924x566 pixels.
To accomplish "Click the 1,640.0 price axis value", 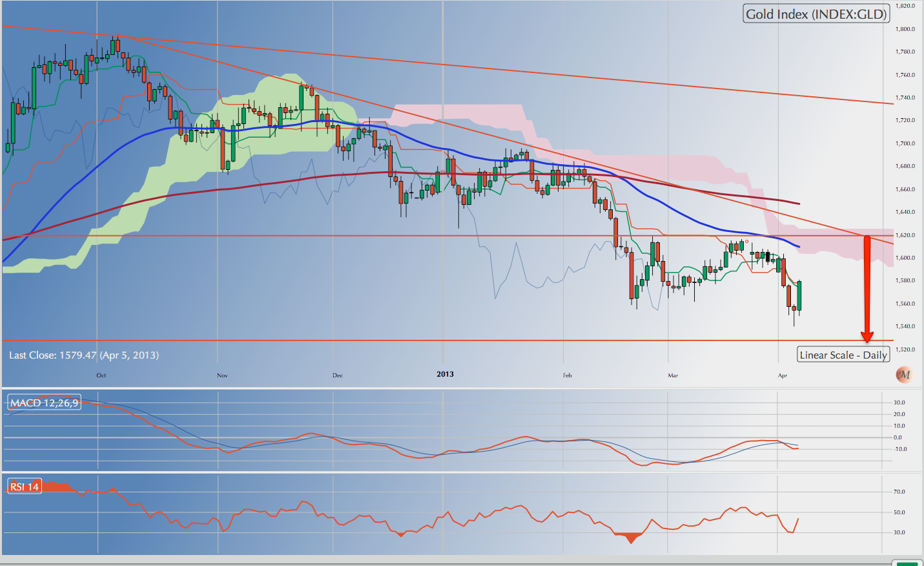I will 905,212.
